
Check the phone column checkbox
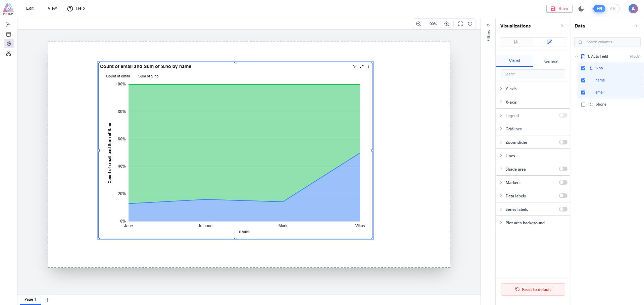point(583,105)
